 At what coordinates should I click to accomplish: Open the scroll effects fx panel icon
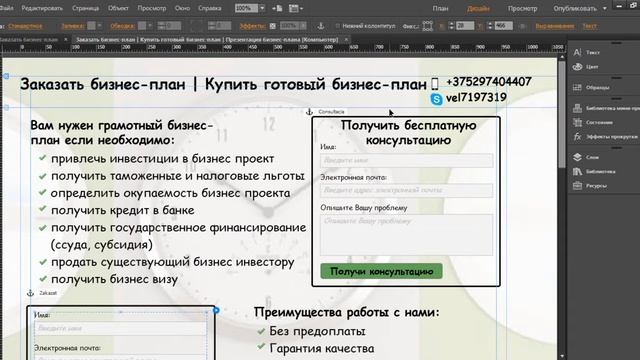(577, 136)
